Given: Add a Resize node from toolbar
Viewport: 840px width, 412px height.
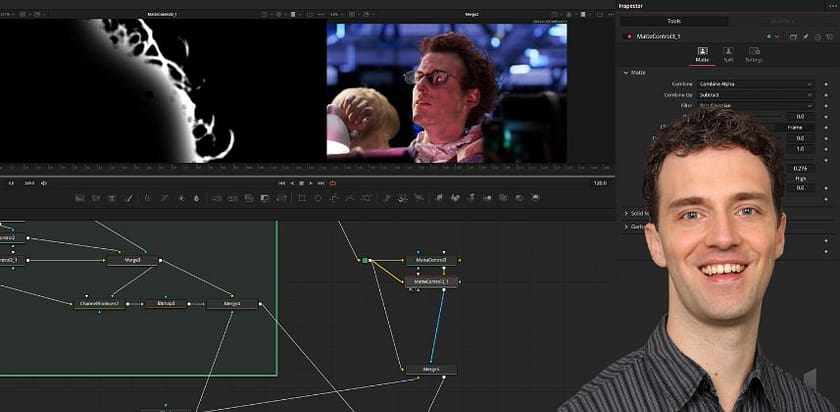Looking at the screenshot, I should (264, 198).
